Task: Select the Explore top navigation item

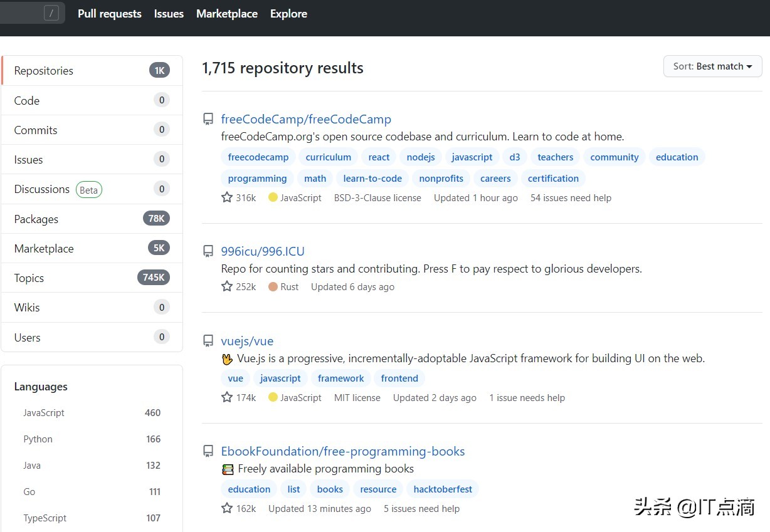Action: coord(288,14)
